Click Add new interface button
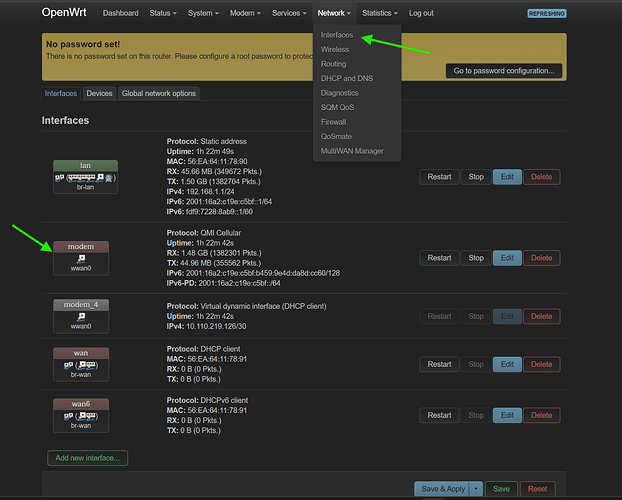The image size is (622, 500). 87,458
